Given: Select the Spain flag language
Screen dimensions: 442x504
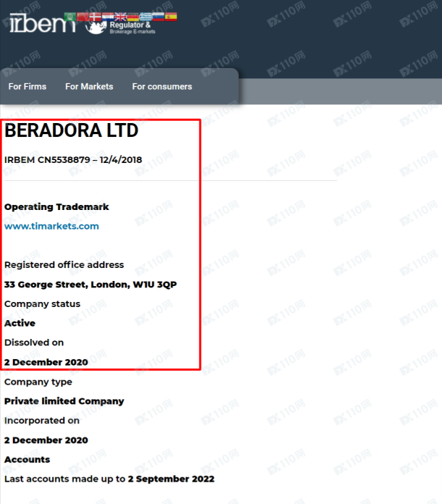Looking at the screenshot, I should (x=171, y=17).
